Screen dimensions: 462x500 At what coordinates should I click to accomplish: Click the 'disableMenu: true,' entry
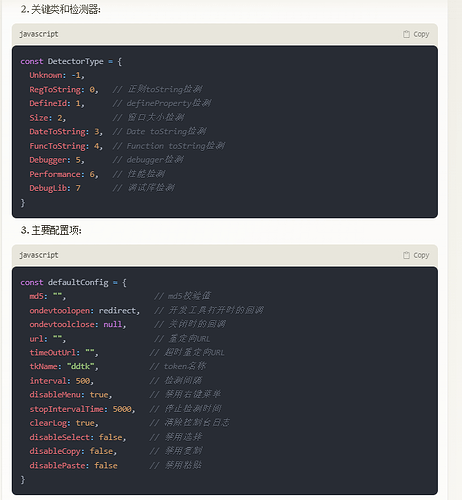pyautogui.click(x=71, y=395)
